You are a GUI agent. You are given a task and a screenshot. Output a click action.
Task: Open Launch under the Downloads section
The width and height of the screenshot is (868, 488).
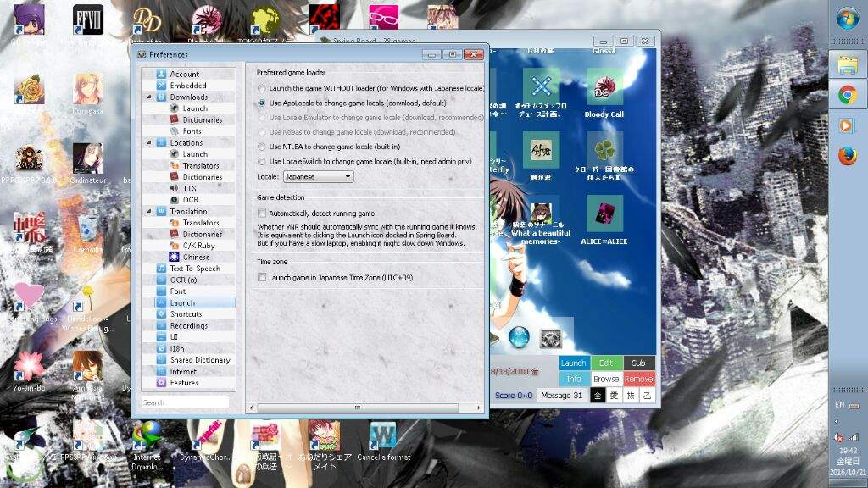[195, 108]
